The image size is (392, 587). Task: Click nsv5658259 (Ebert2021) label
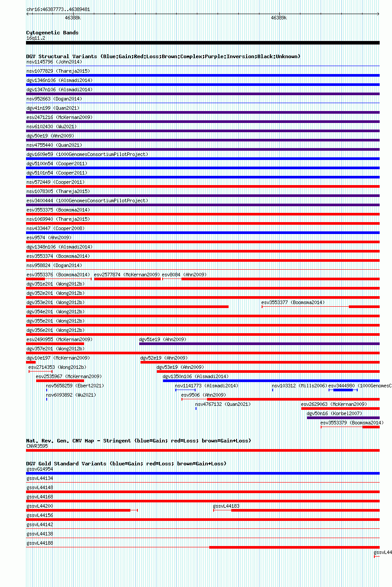tap(75, 386)
